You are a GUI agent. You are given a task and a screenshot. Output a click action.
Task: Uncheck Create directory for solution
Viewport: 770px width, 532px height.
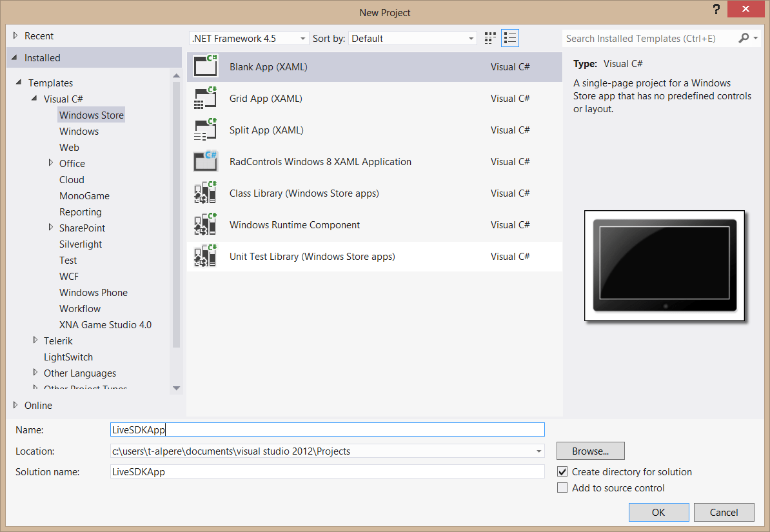click(562, 472)
